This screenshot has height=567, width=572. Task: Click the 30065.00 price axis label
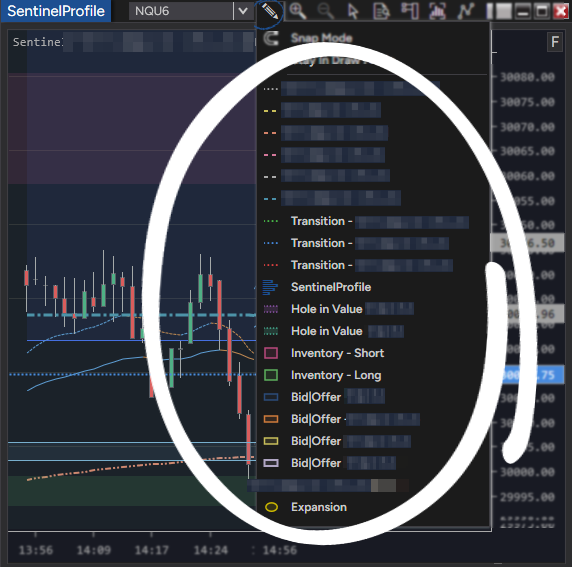527,151
